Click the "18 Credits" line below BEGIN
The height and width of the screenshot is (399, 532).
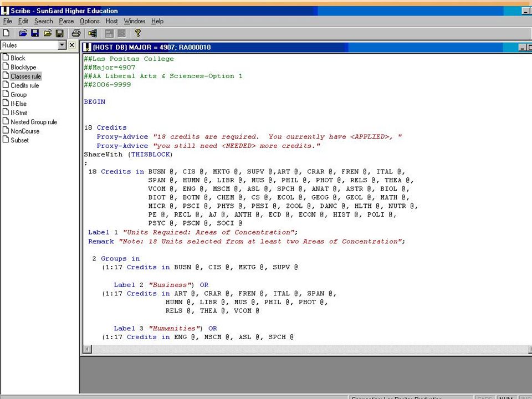105,127
